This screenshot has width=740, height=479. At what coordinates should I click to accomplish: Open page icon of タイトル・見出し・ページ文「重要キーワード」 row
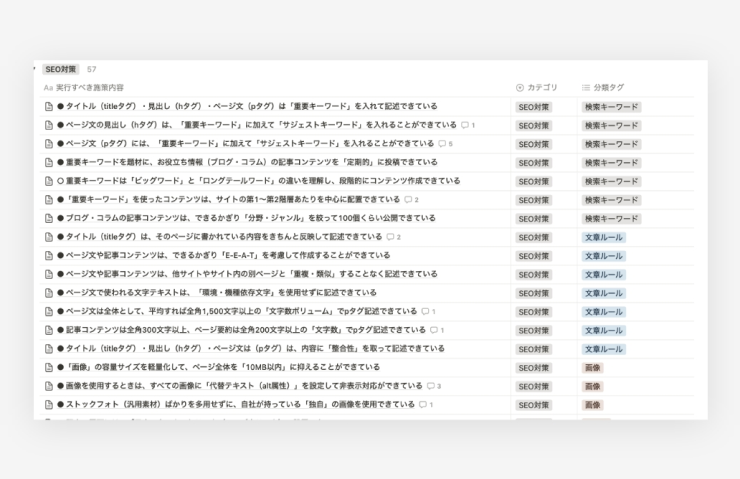click(x=49, y=107)
